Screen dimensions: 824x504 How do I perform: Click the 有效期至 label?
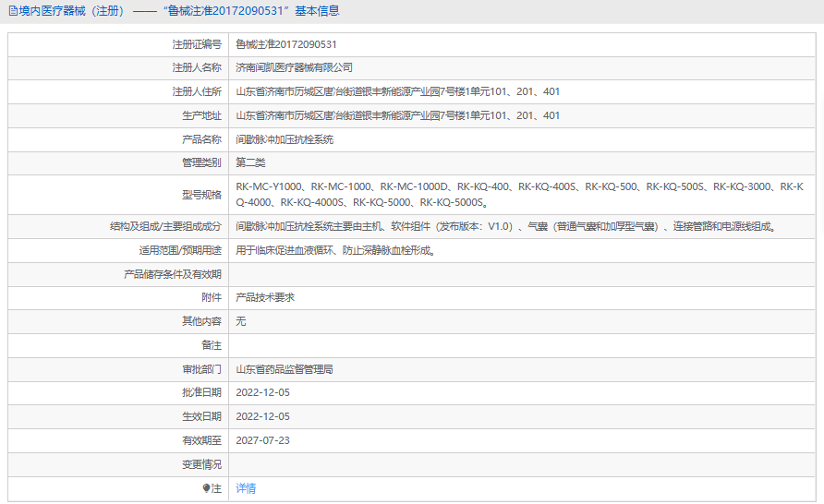pyautogui.click(x=201, y=441)
